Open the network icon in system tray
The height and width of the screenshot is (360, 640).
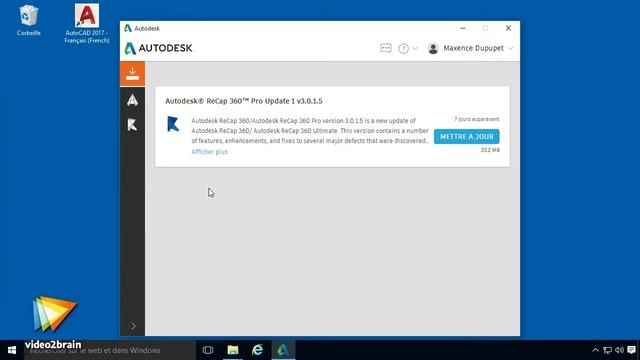[607, 350]
